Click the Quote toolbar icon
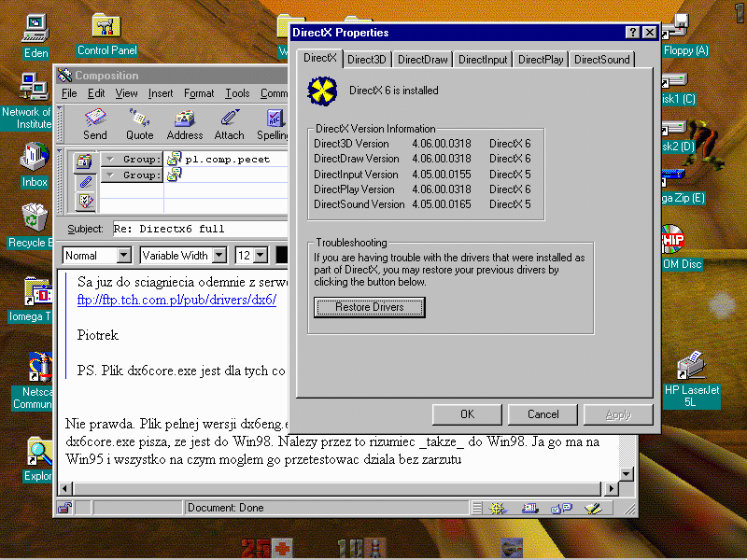The image size is (747, 560). (139, 124)
